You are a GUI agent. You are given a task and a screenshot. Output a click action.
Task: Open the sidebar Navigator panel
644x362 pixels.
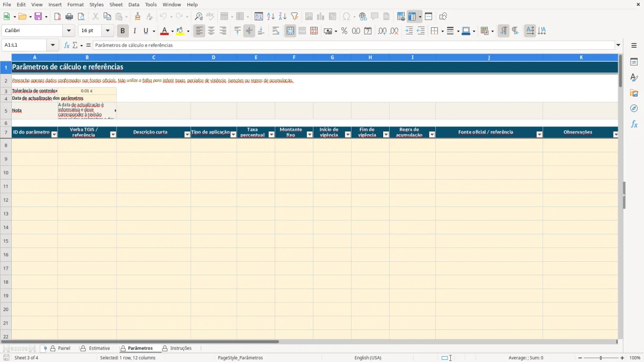click(634, 109)
